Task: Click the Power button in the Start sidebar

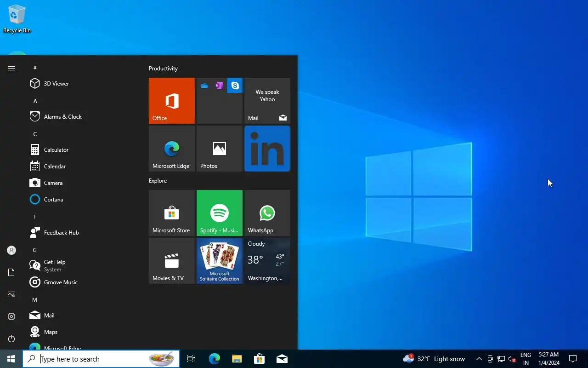Action: [x=11, y=339]
